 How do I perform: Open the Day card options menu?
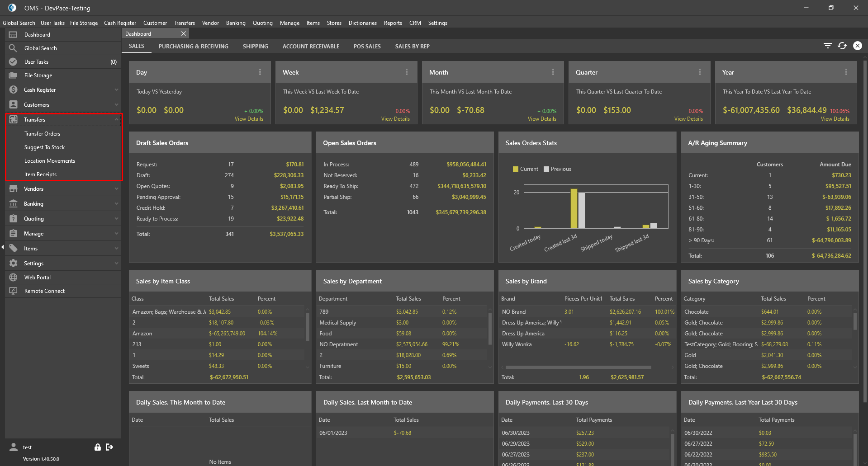coord(260,72)
